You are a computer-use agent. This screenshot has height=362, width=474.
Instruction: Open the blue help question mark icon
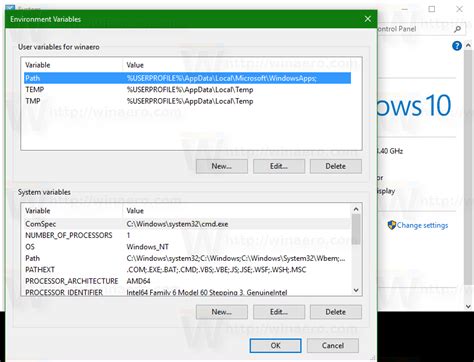(457, 46)
